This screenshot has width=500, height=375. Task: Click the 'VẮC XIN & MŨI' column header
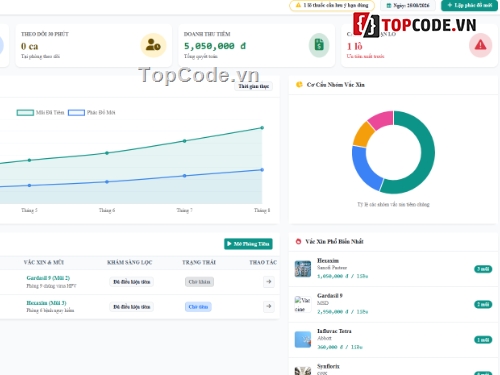pos(44,262)
